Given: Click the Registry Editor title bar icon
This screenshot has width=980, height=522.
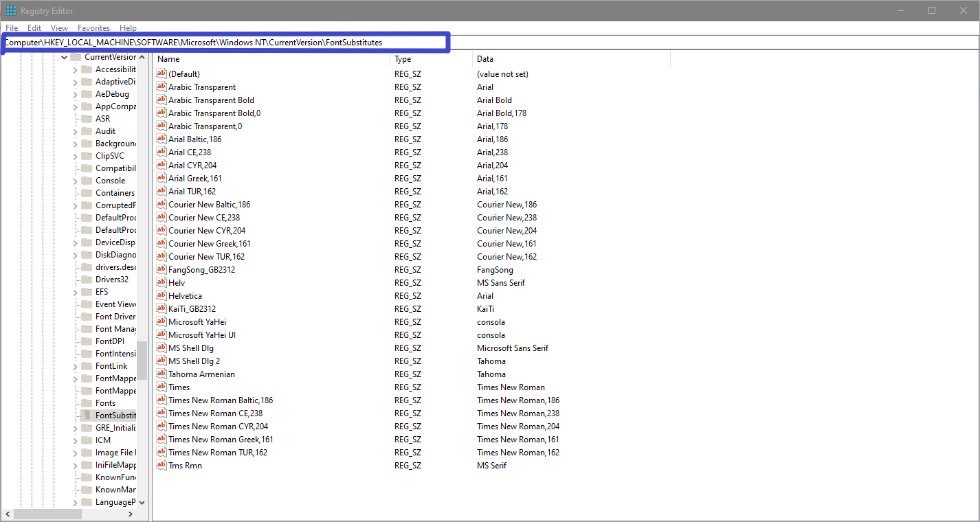Looking at the screenshot, I should pyautogui.click(x=11, y=10).
